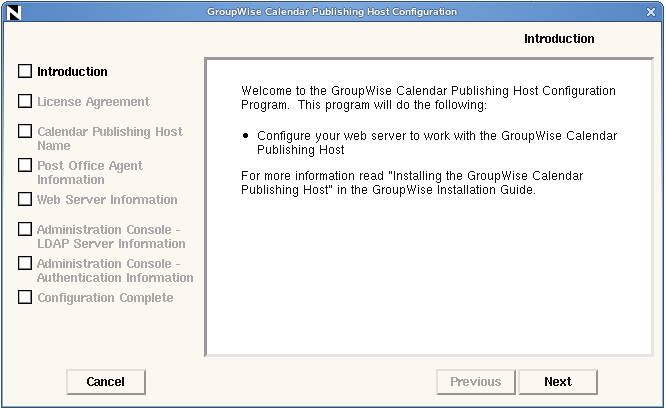The image size is (666, 408).
Task: Tick the Web Server Information checkbox
Action: coord(25,199)
